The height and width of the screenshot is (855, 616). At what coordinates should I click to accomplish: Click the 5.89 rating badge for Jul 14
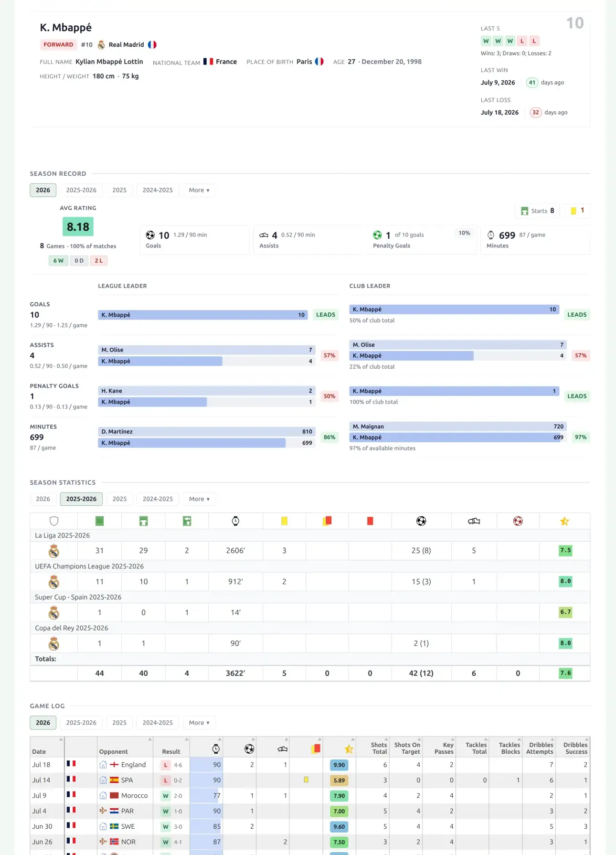(x=339, y=780)
